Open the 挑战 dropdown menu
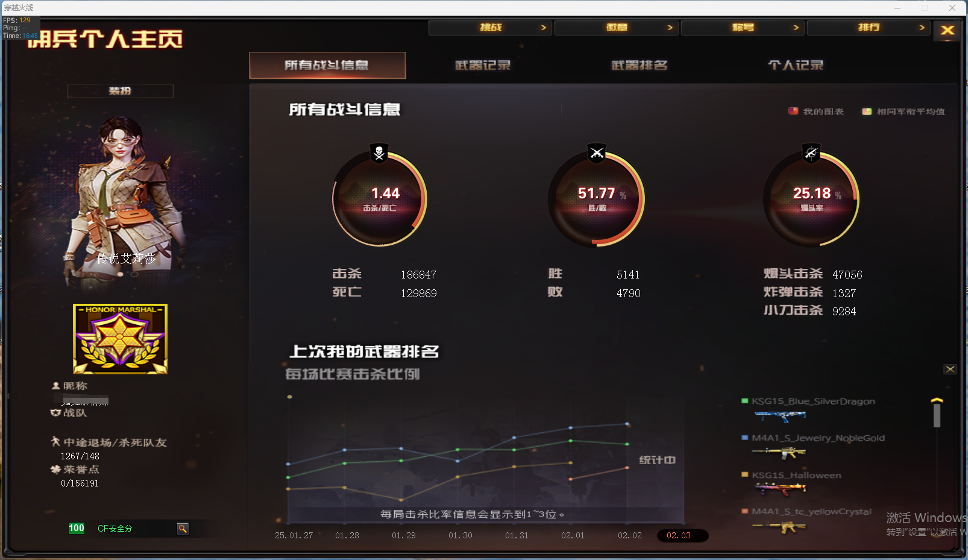 pyautogui.click(x=490, y=28)
